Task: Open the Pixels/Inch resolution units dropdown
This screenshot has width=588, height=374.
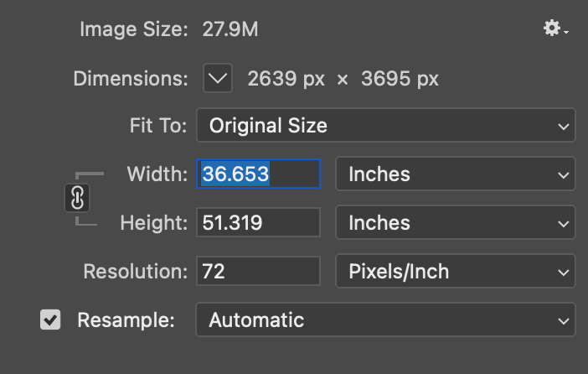Action: (455, 272)
